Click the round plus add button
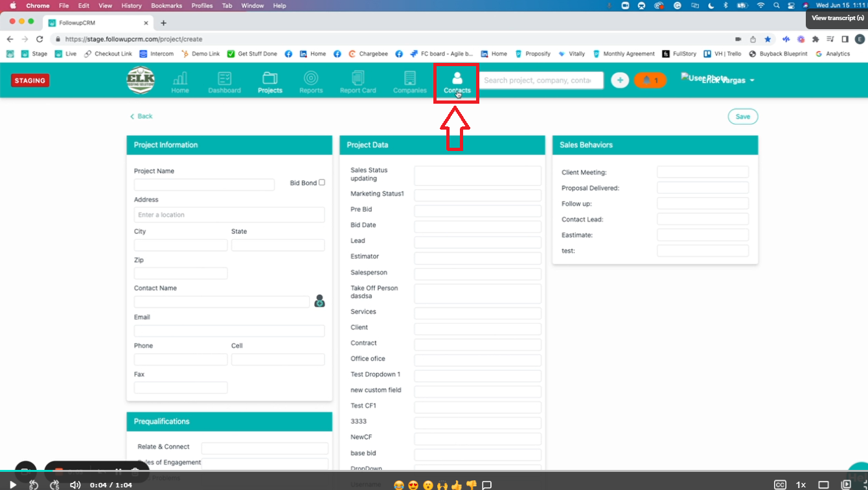The width and height of the screenshot is (868, 490). click(x=620, y=80)
